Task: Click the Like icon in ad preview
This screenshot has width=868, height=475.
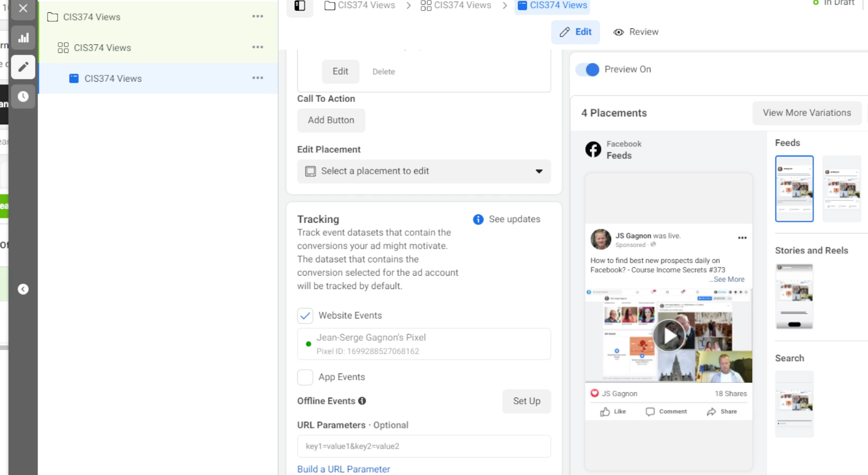Action: pos(605,411)
